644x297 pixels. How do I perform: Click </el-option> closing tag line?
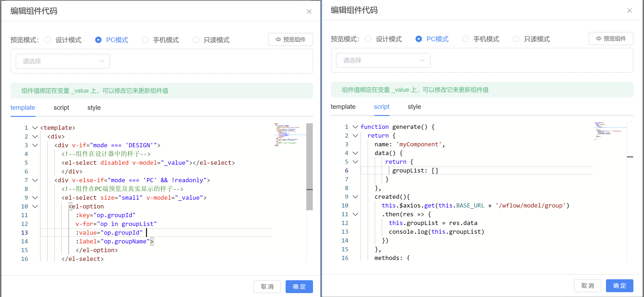coord(97,250)
